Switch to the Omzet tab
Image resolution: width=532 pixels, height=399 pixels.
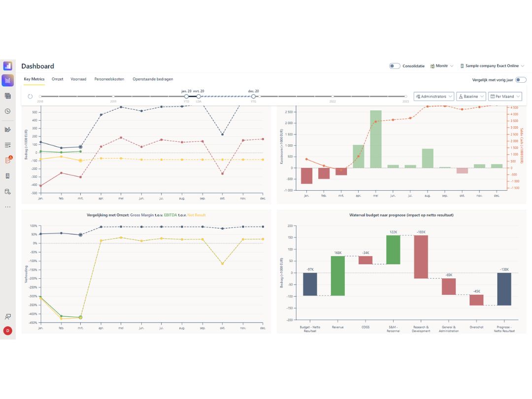pyautogui.click(x=57, y=79)
